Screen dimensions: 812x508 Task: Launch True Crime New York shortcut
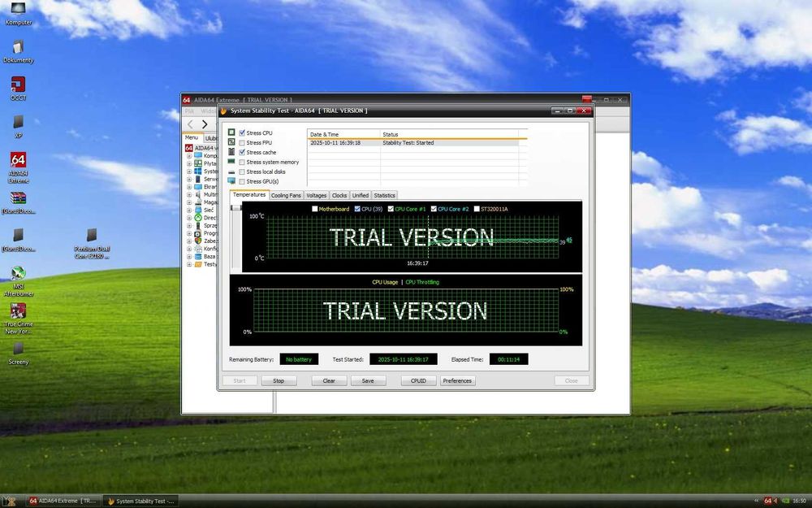[18, 319]
